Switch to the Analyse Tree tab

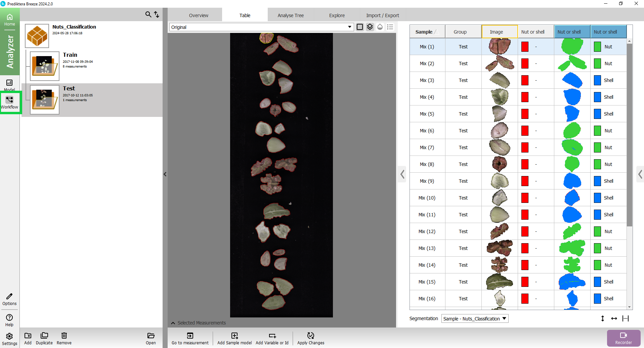tap(291, 15)
